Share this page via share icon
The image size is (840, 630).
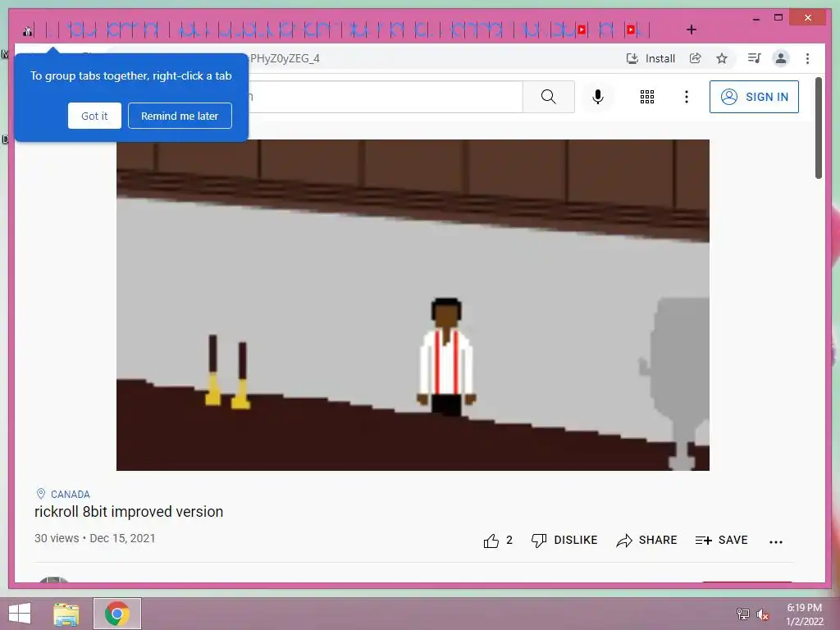click(696, 58)
